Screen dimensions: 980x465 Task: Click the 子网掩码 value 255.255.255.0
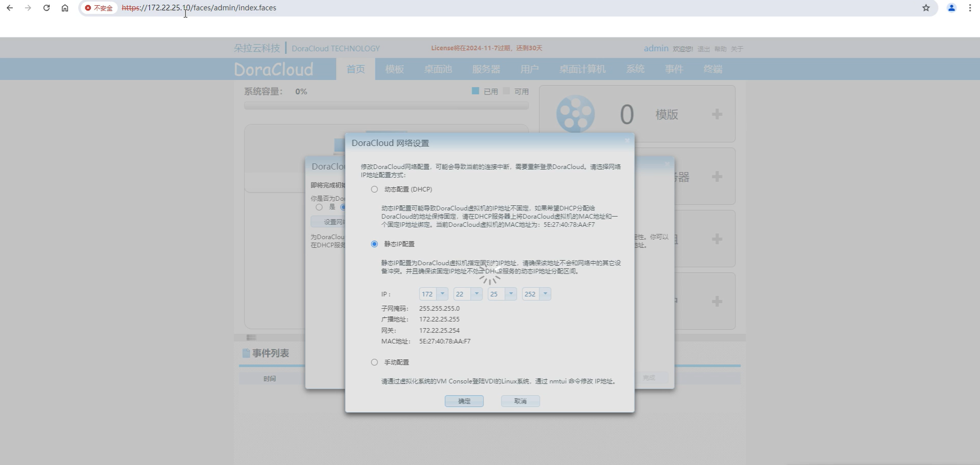(439, 308)
